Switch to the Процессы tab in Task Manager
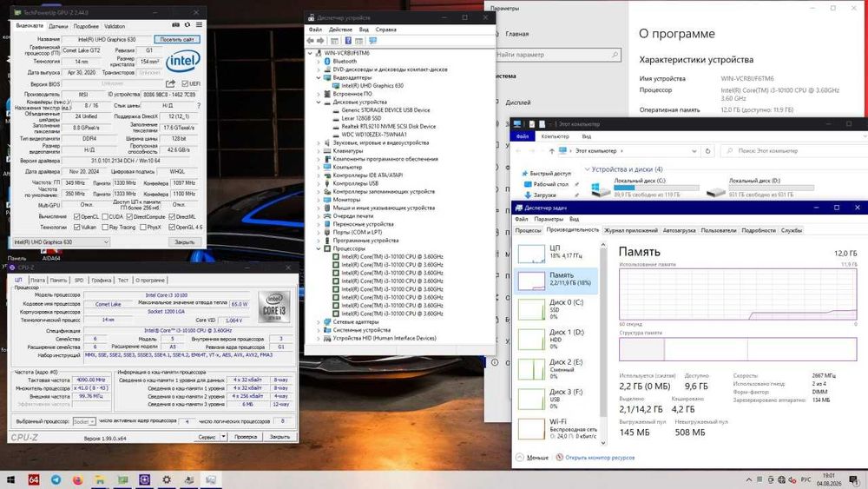 (x=528, y=230)
